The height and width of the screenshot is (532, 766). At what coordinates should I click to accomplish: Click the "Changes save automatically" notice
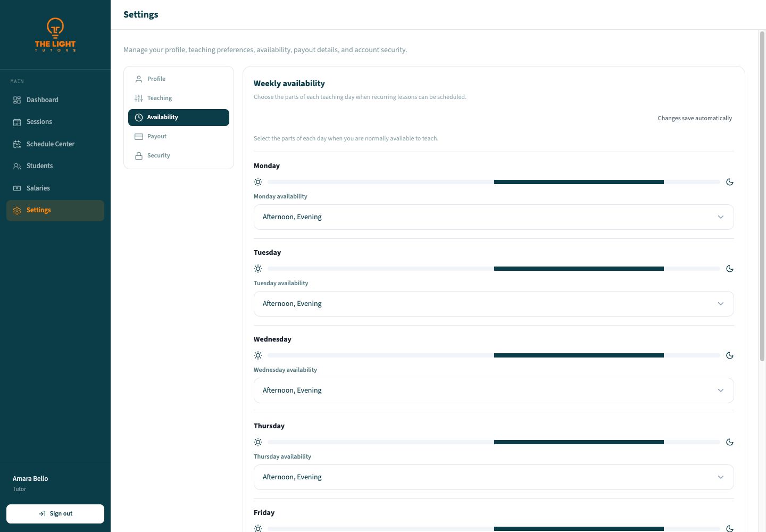tap(695, 118)
